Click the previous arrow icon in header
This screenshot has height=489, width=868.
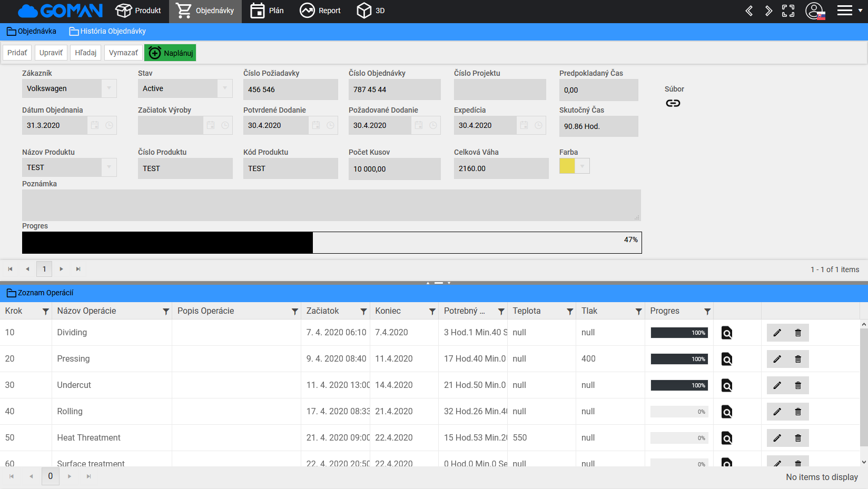tap(749, 11)
